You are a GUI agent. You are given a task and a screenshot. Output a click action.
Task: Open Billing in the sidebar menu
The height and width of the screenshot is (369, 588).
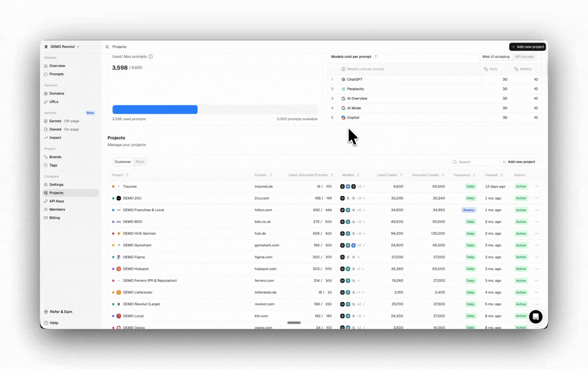70,218
